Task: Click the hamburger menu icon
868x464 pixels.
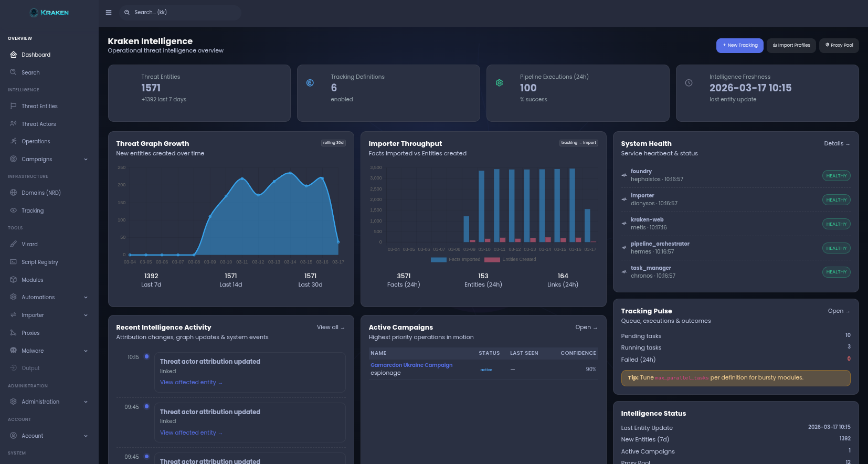Action: click(x=109, y=13)
